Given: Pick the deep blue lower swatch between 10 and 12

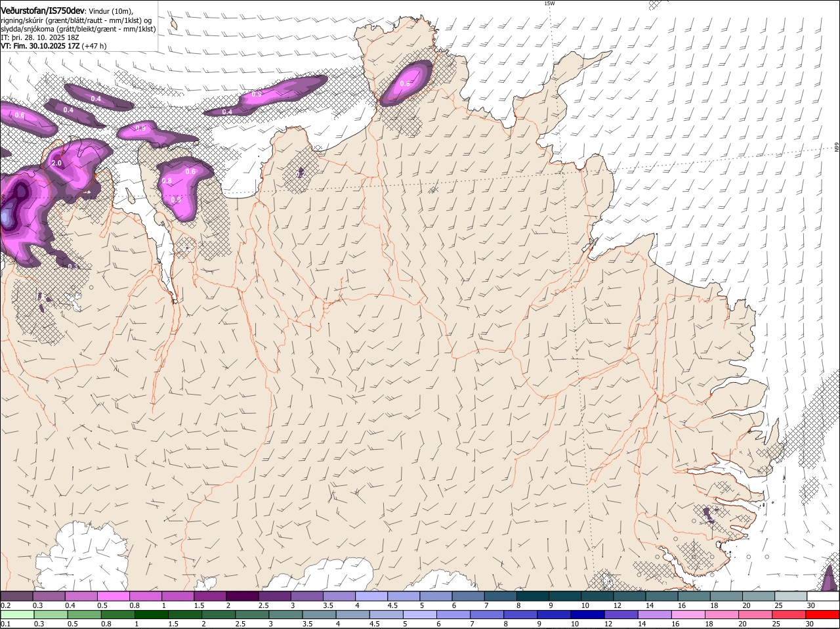Looking at the screenshot, I should pos(587,615).
